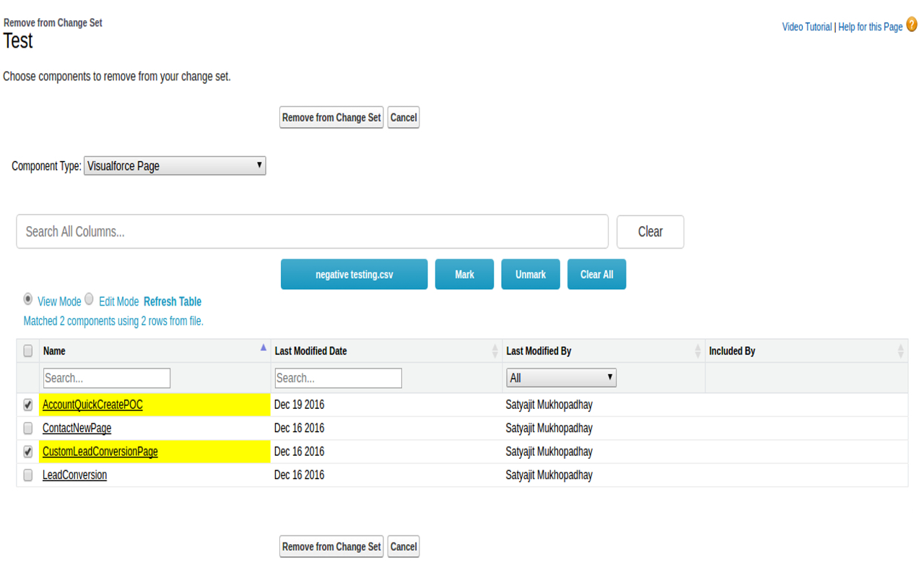The width and height of the screenshot is (924, 578).
Task: Open the ContactNewPage link
Action: [x=77, y=428]
